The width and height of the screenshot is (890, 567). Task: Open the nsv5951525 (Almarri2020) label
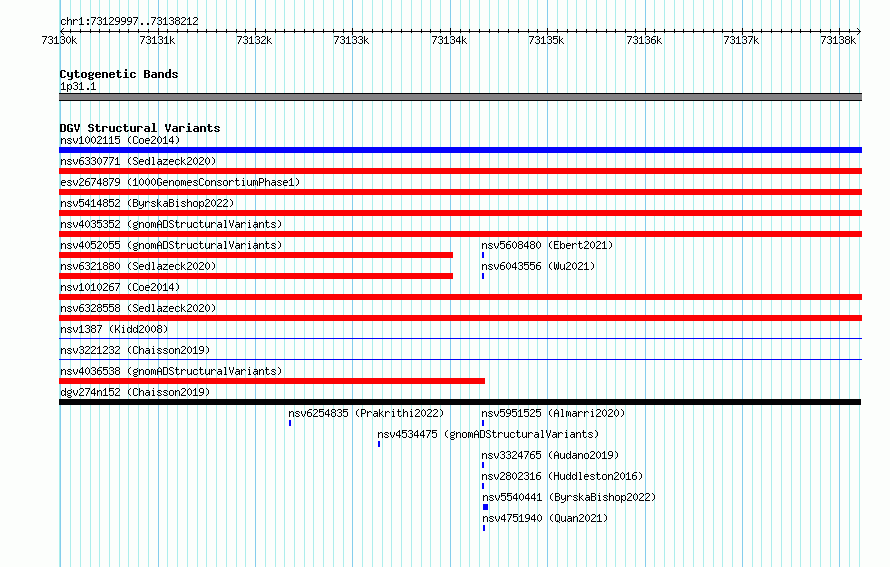click(x=553, y=413)
